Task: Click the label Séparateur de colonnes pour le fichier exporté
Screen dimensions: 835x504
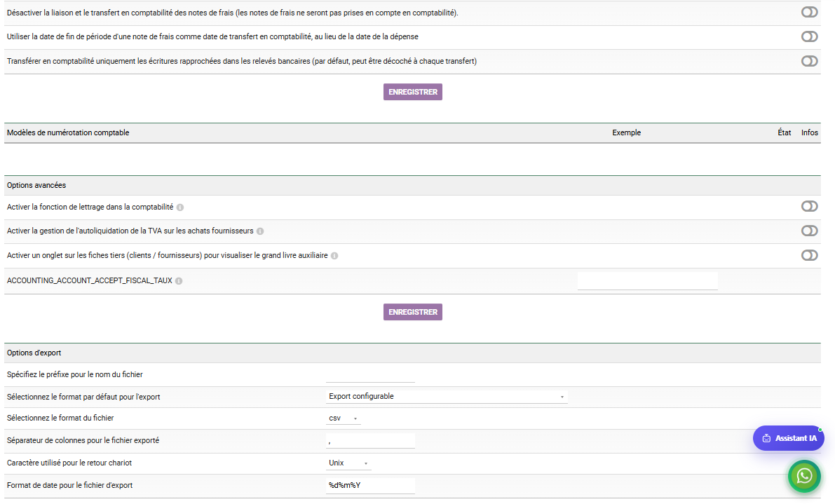Action: coord(83,441)
